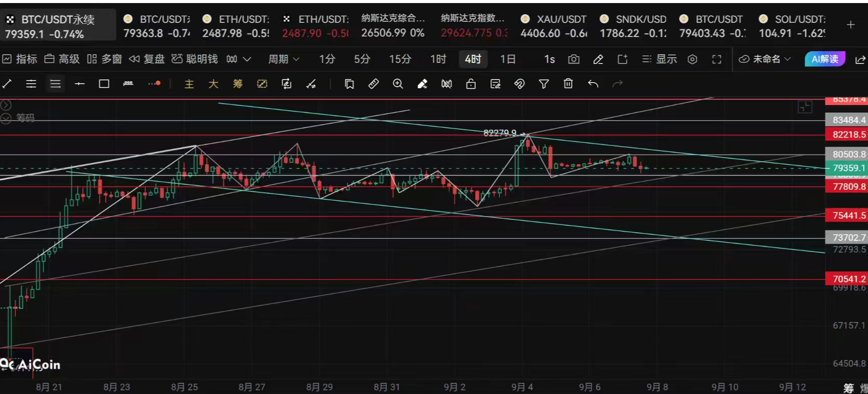Screen dimensions: 868x394
Task: Open the 高级 advanced menu
Action: coord(62,59)
